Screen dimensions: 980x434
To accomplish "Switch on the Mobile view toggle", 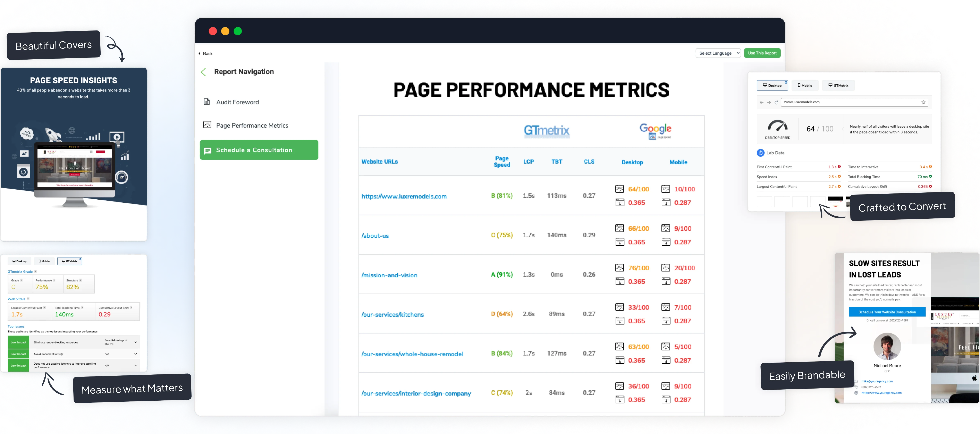I will coord(805,85).
